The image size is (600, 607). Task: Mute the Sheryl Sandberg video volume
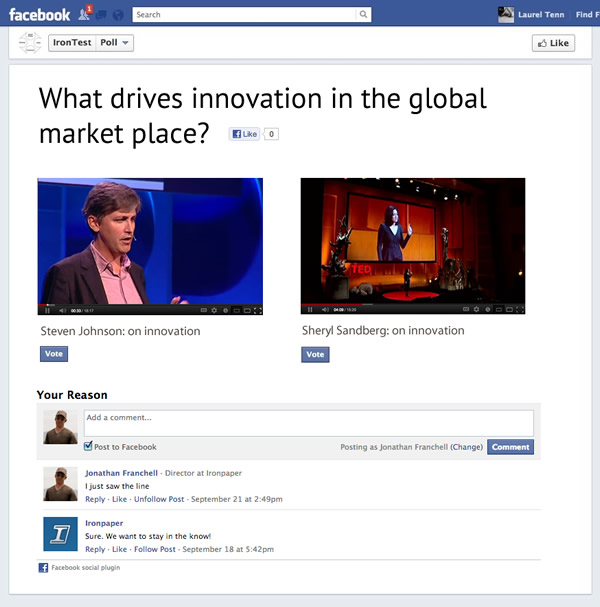pyautogui.click(x=326, y=309)
